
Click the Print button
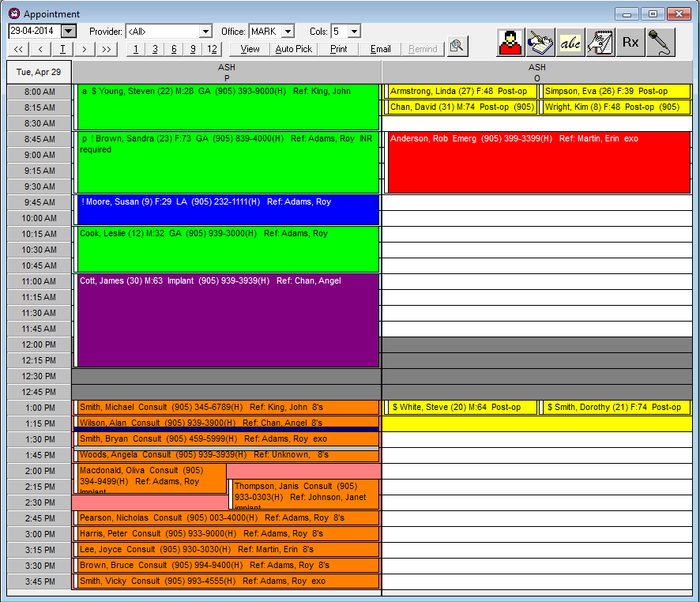338,49
